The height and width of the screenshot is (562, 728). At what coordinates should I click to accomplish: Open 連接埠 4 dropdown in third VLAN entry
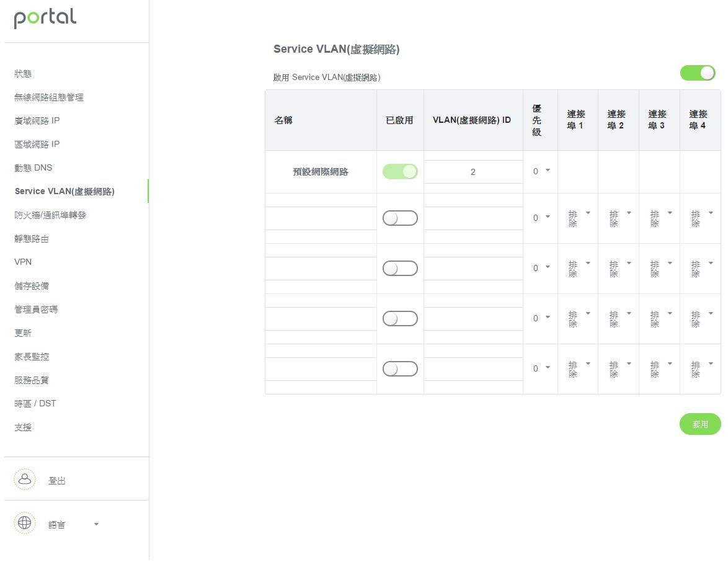click(x=701, y=269)
